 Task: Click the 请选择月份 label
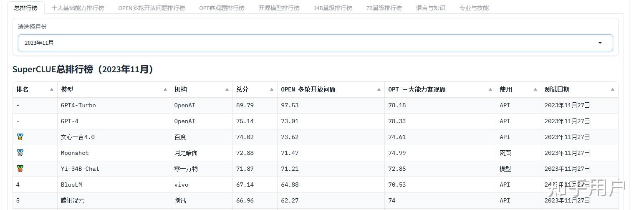pos(33,27)
